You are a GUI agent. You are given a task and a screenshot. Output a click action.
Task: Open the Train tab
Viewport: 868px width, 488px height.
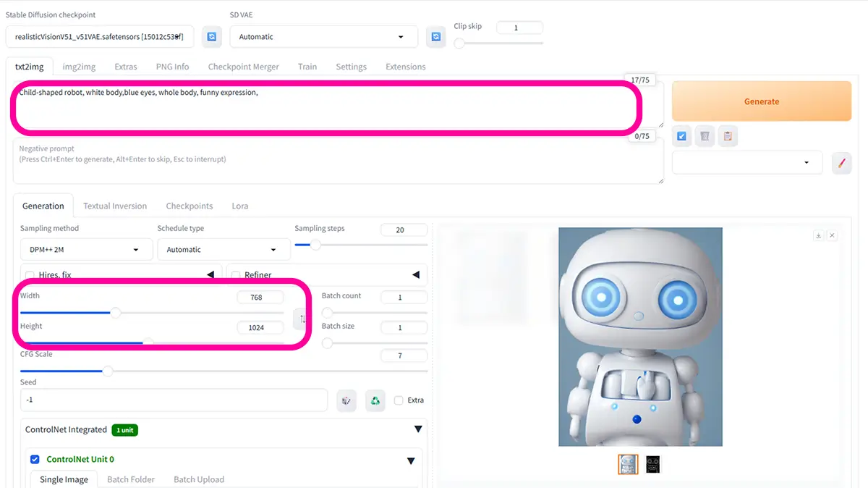coord(307,67)
